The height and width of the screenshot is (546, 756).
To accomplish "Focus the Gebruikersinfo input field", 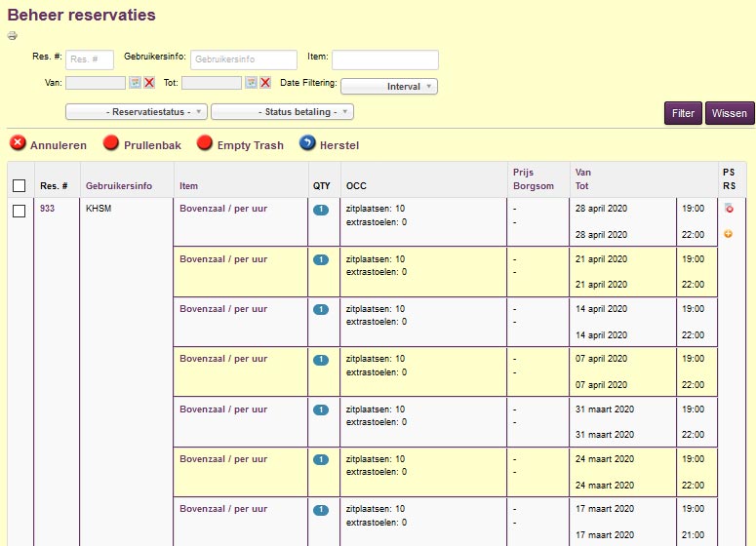I will click(244, 59).
